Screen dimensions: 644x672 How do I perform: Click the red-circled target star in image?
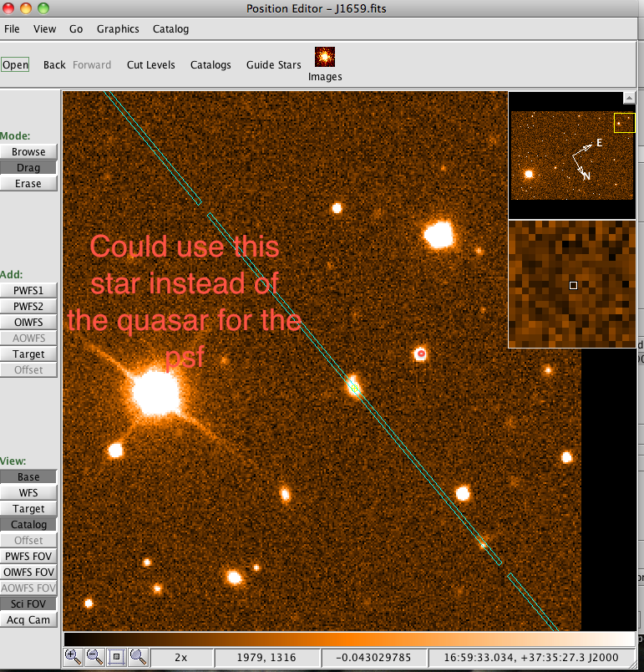coord(421,354)
